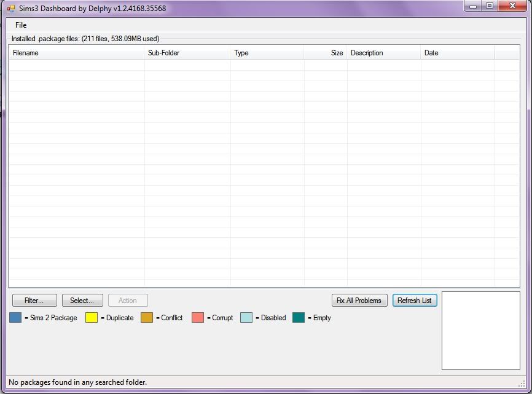
Task: Sort packages by the Date column
Action: 432,53
